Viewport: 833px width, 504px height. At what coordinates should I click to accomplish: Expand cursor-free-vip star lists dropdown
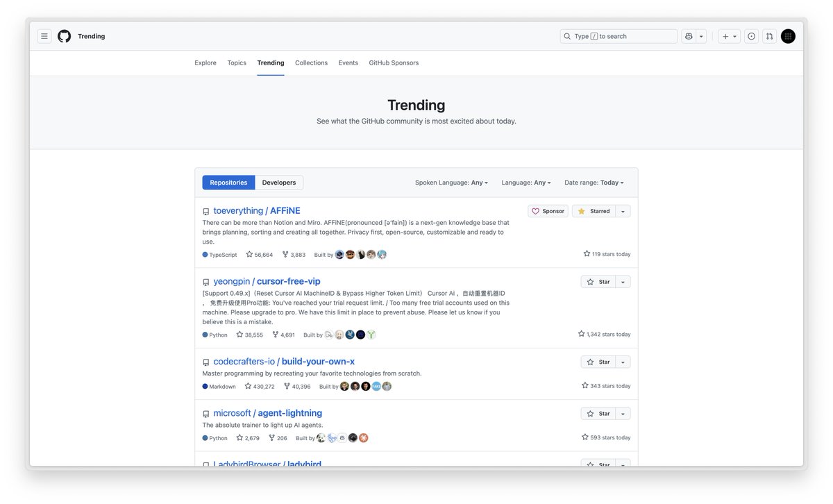[623, 282]
